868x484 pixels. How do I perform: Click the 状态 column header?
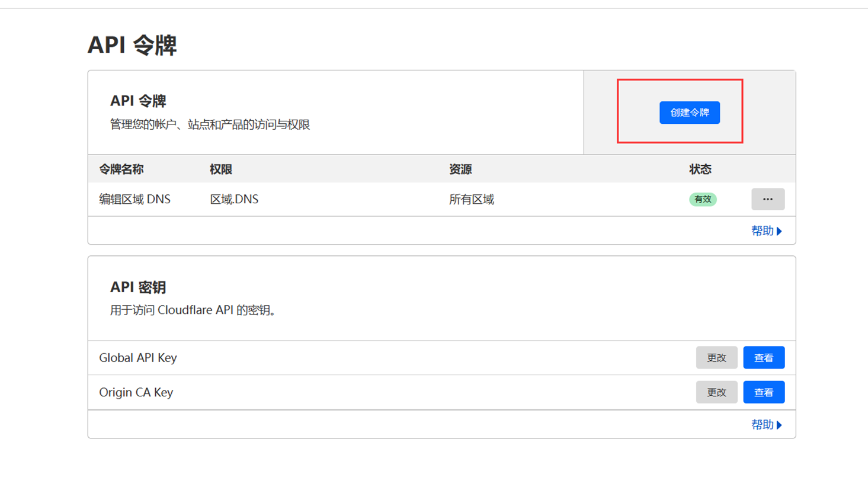tap(700, 169)
